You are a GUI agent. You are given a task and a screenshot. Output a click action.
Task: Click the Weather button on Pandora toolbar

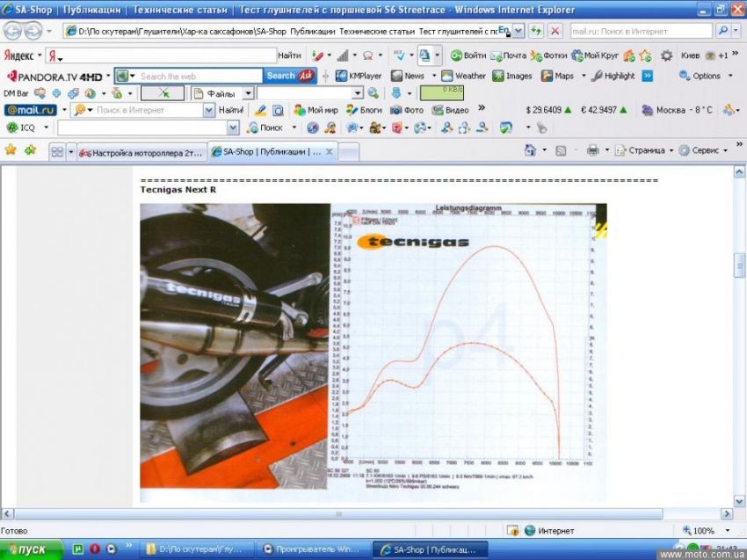[463, 76]
